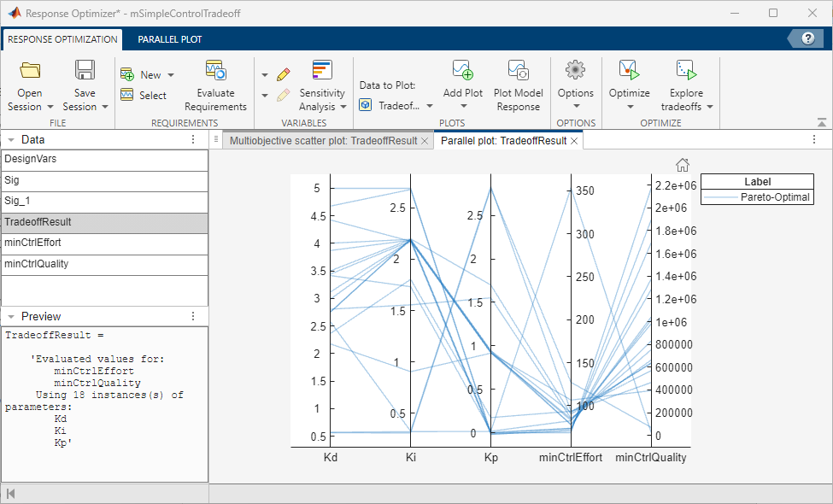
Task: Switch to the PARALLEL PLOT ribbon tab
Action: pyautogui.click(x=169, y=39)
